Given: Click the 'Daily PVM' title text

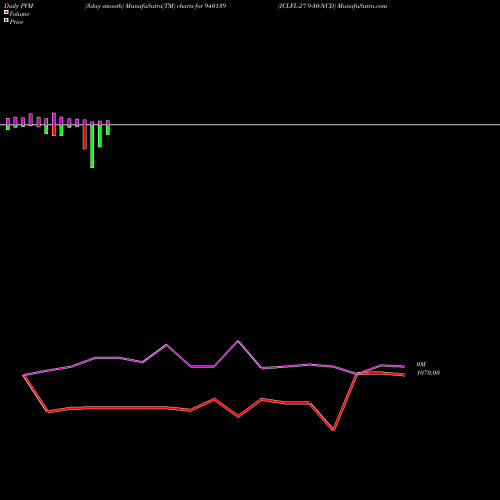Looking at the screenshot, I should 19,6.
